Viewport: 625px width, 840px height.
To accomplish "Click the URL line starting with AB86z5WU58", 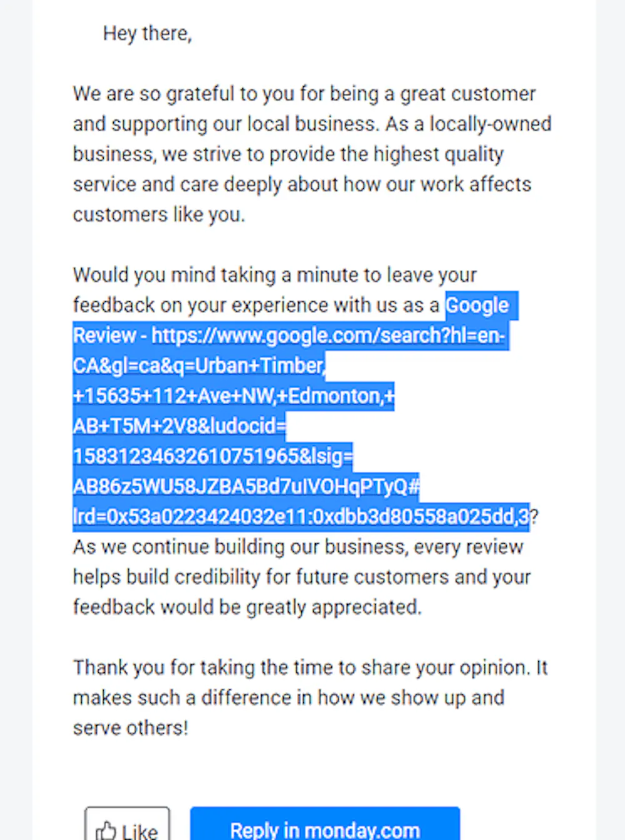I will pyautogui.click(x=246, y=487).
